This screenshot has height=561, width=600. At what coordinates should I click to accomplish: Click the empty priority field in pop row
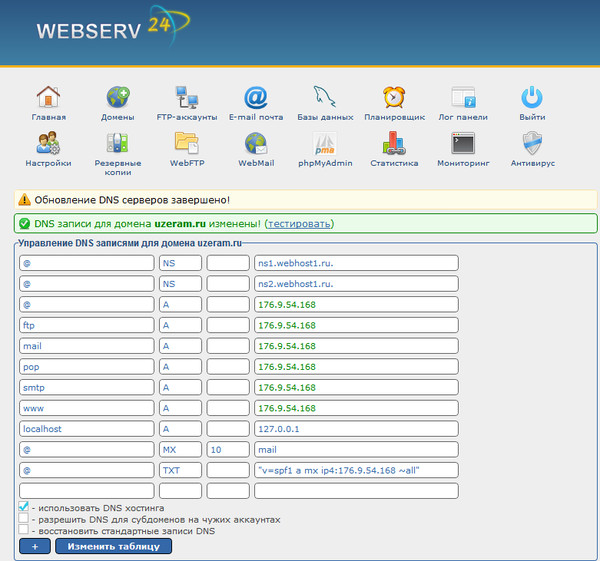coord(228,367)
